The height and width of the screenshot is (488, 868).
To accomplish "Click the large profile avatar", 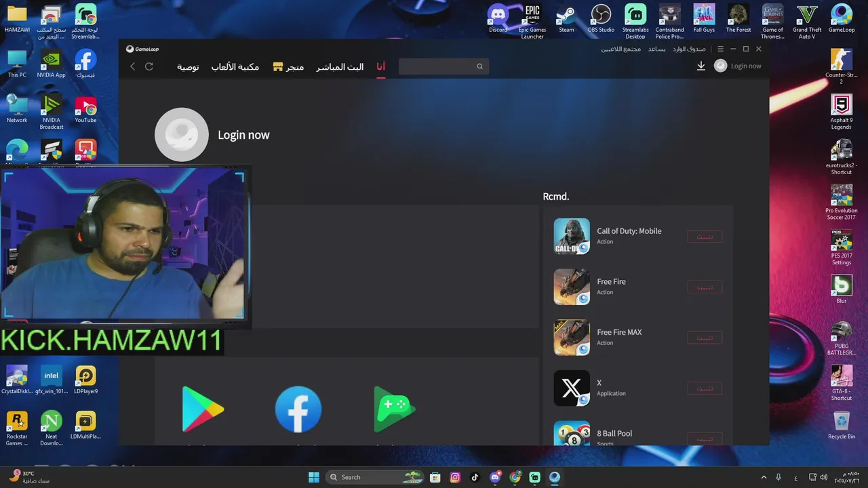I will pyautogui.click(x=182, y=134).
